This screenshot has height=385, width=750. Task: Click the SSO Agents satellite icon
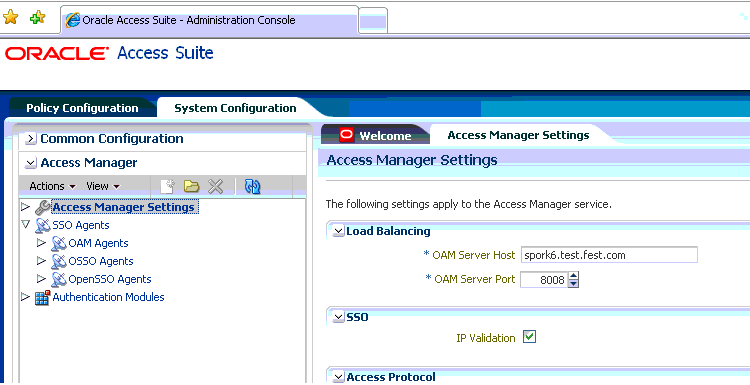point(43,225)
